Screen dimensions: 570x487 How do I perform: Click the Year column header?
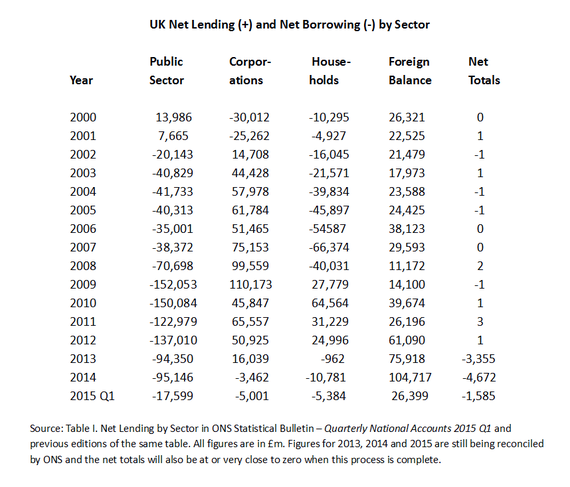[x=81, y=80]
